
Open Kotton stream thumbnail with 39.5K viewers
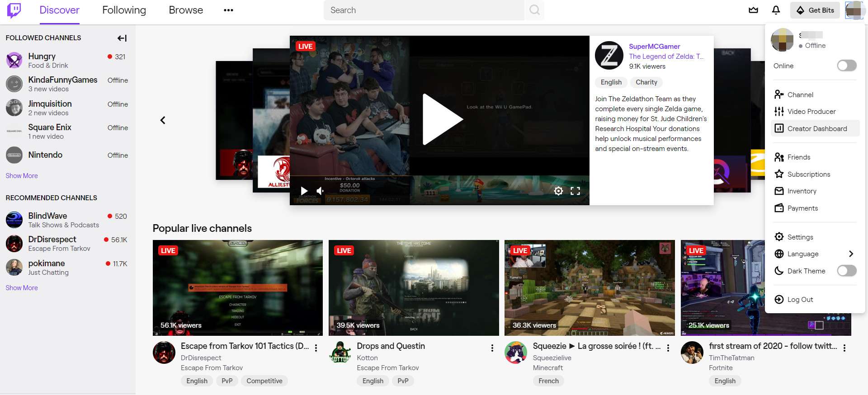[x=414, y=288]
